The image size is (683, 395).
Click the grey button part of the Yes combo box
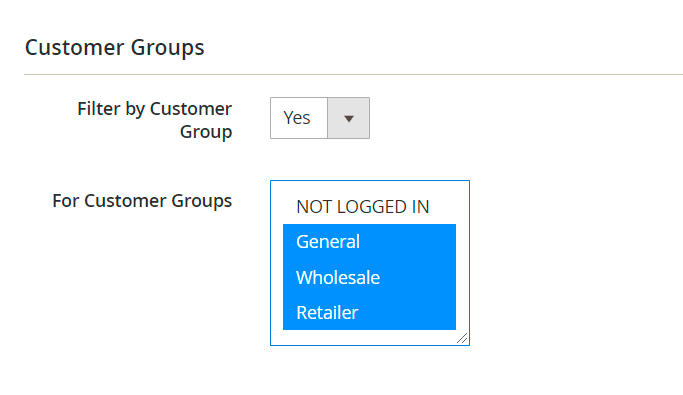pos(348,118)
